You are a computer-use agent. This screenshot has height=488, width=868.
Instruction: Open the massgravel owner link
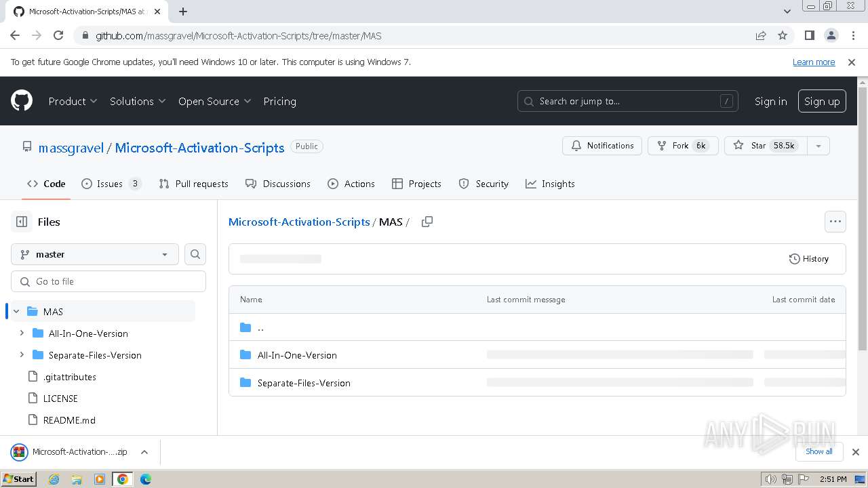(71, 148)
